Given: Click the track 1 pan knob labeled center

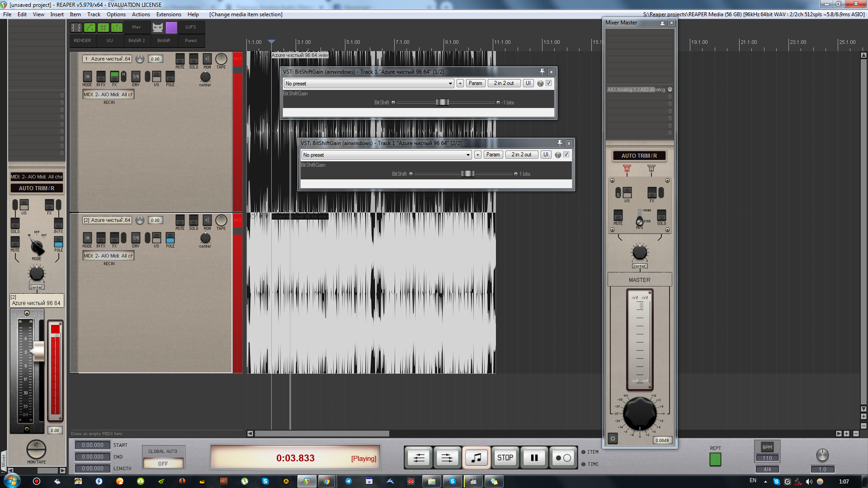Looking at the screenshot, I should pos(205,77).
